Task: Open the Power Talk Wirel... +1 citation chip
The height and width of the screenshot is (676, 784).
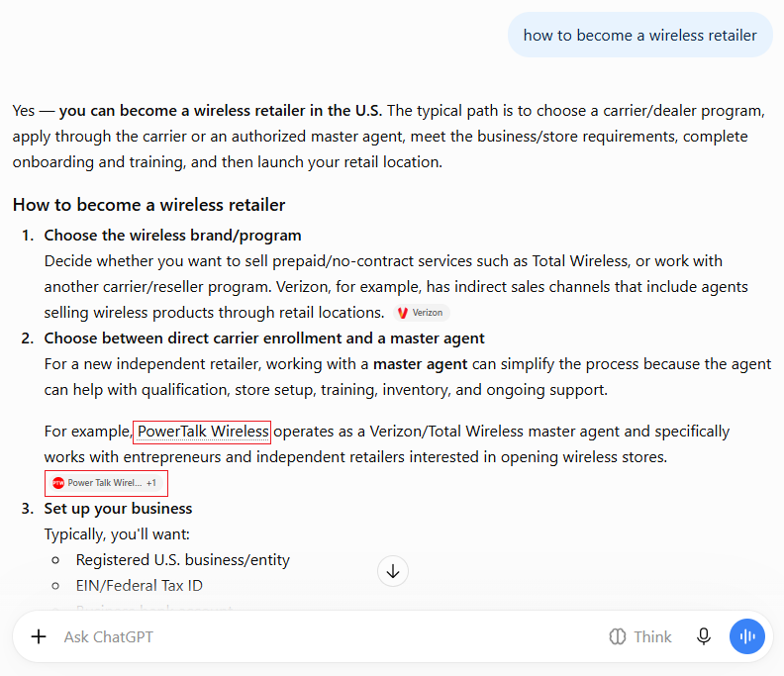Action: [x=105, y=483]
